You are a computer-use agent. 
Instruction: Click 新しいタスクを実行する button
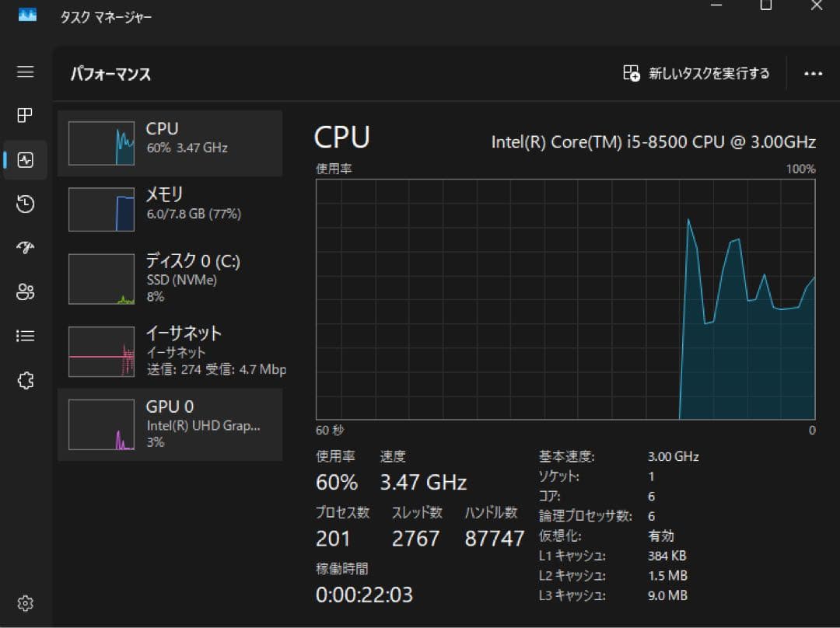tap(696, 74)
